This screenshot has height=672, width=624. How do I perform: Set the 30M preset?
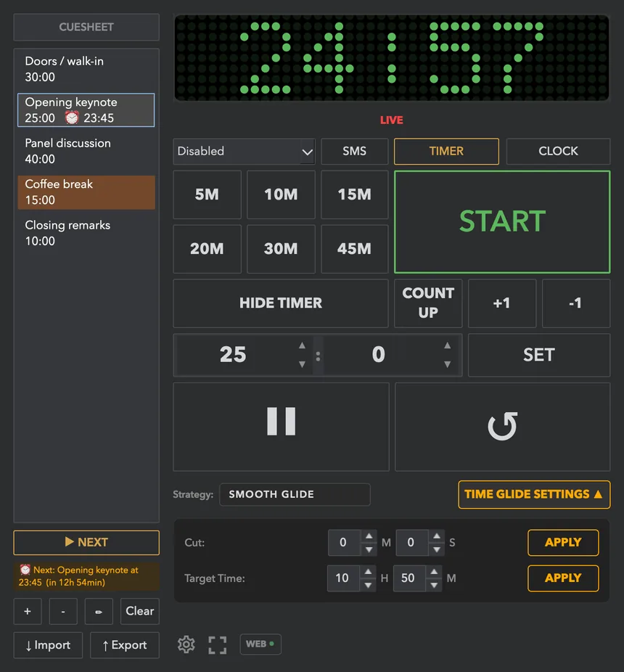pos(281,249)
